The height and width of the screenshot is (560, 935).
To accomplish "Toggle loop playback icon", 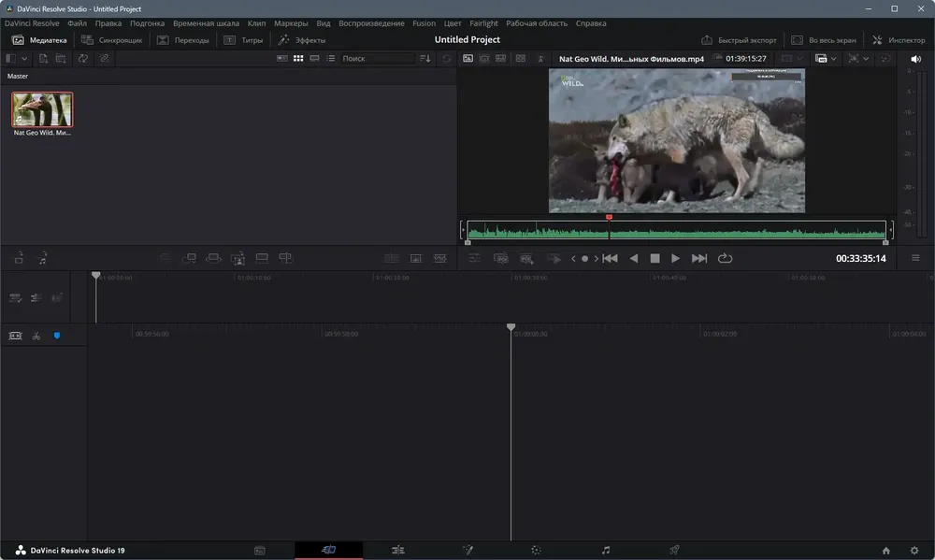I will (725, 258).
